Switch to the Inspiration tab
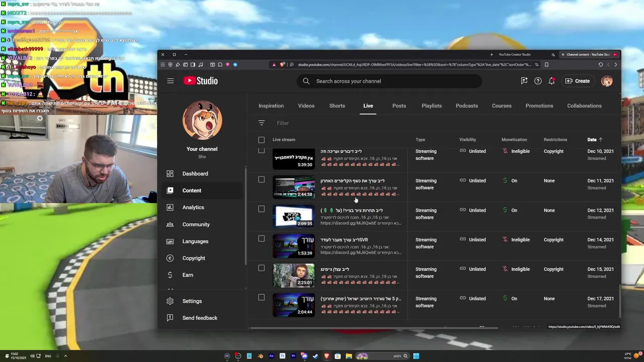The image size is (644, 362). (271, 106)
